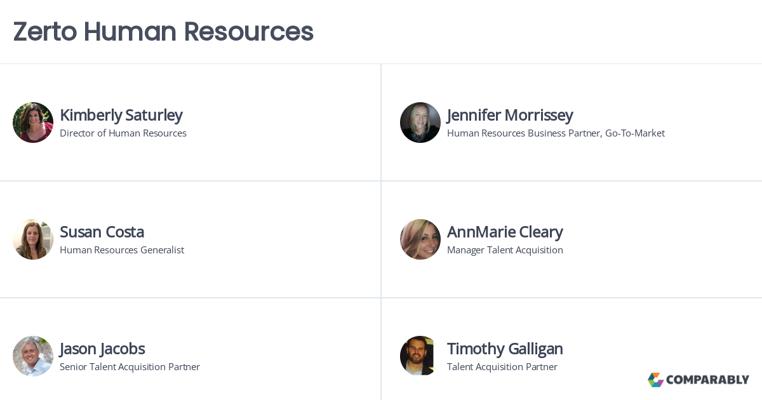Viewport: 762px width, 400px height.
Task: Click the Comparably logo icon
Action: (656, 380)
